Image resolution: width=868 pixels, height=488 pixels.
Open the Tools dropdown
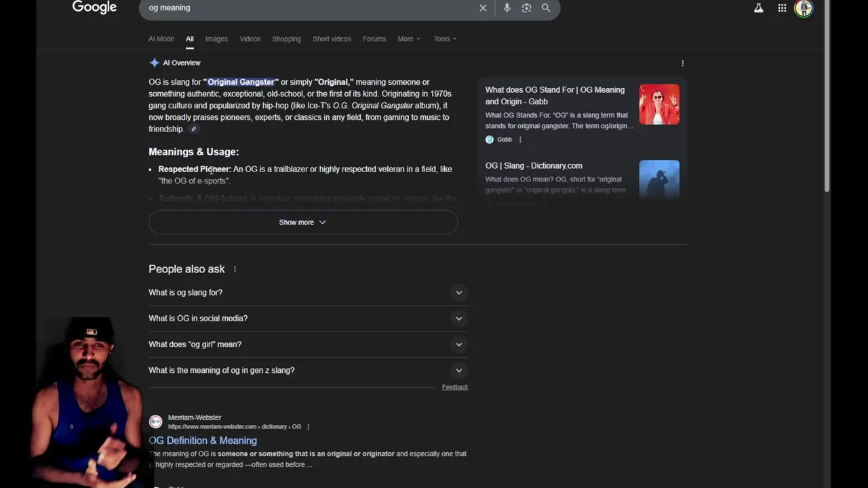445,39
